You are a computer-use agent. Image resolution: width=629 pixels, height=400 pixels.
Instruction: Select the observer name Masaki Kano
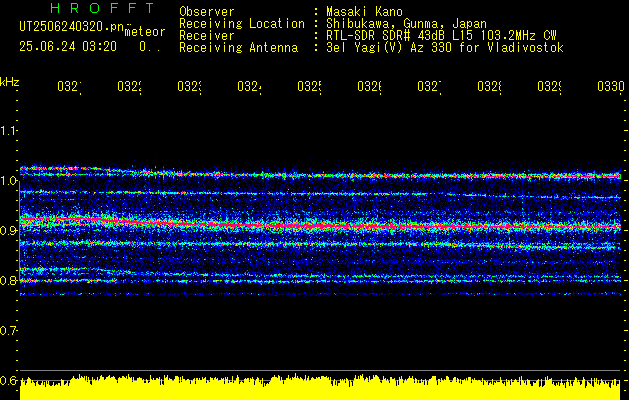(x=364, y=11)
